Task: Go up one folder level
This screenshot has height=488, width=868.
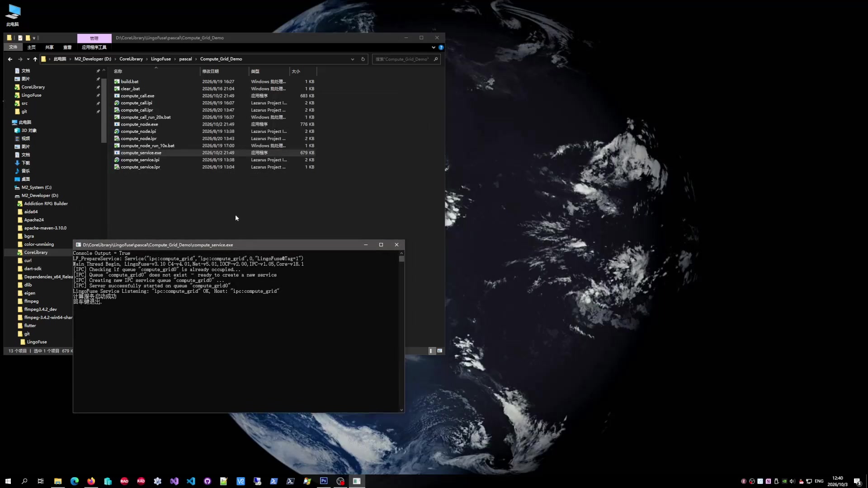Action: click(x=35, y=59)
